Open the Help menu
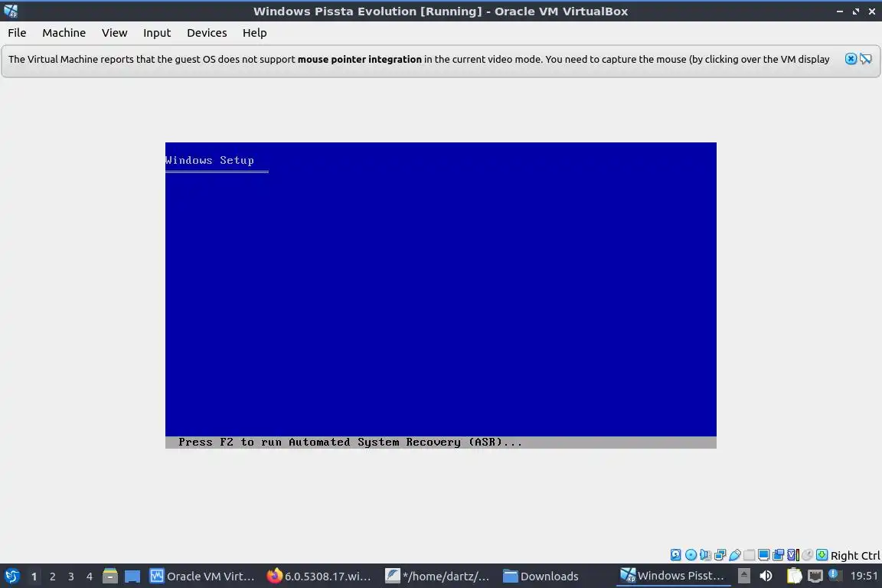 (254, 33)
